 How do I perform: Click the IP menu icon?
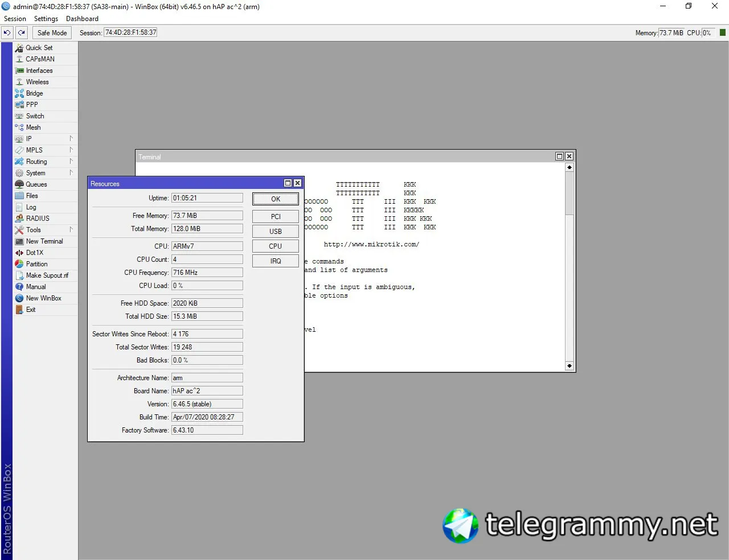19,139
